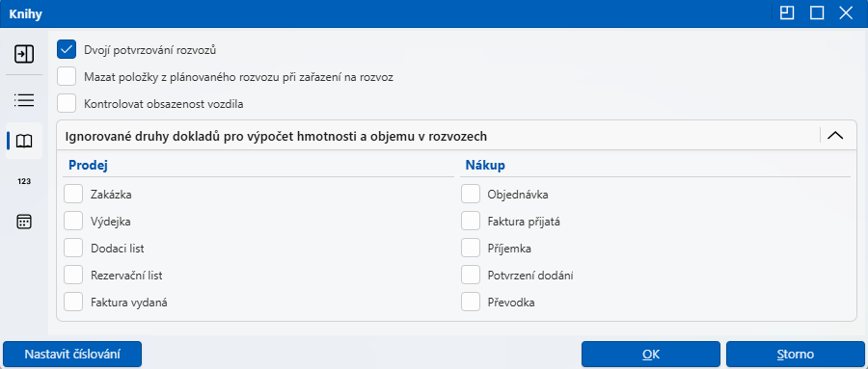Tick the Objednávka checkbox under Nákup

click(x=471, y=195)
